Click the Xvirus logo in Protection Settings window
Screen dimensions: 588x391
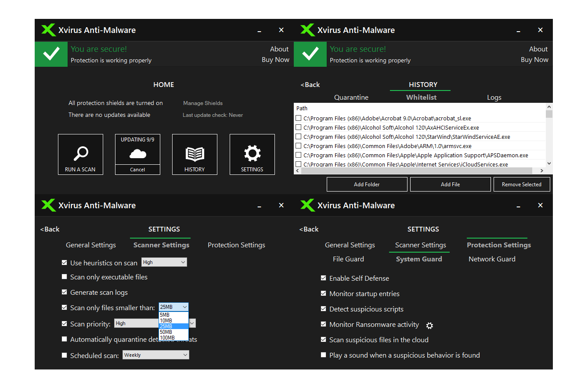click(307, 205)
